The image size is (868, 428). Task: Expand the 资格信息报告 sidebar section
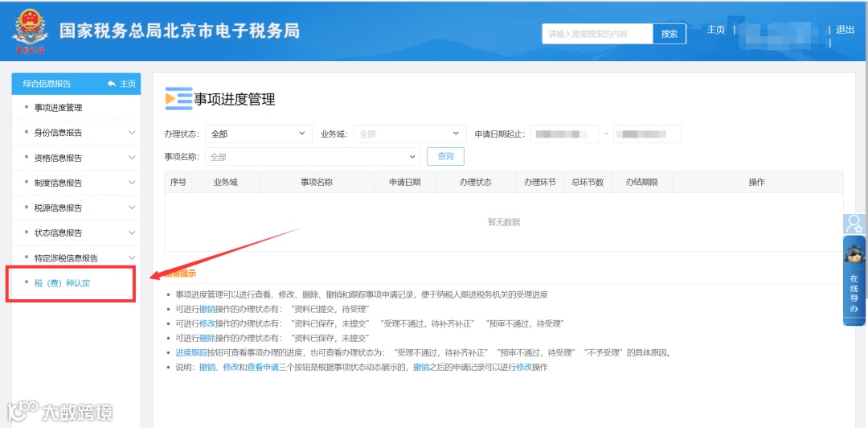(x=76, y=158)
